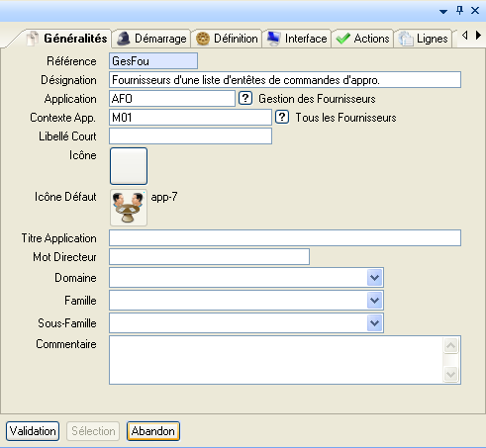Focus the Titre Application text field
Screen dimensions: 486x448
pos(285,237)
